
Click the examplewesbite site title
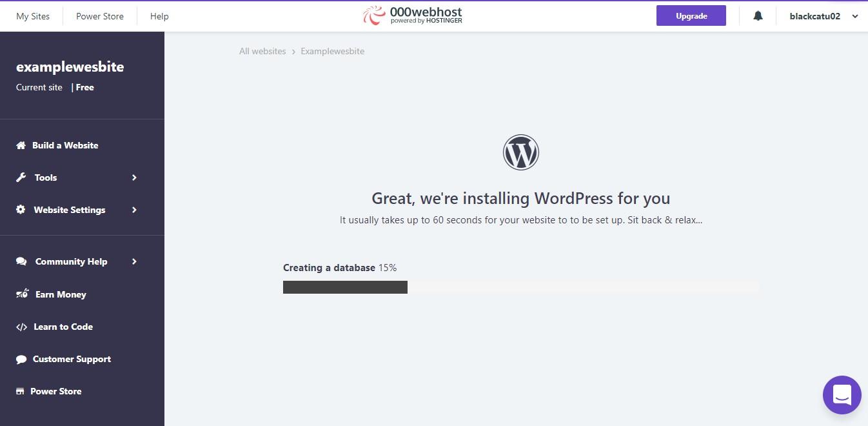point(70,66)
